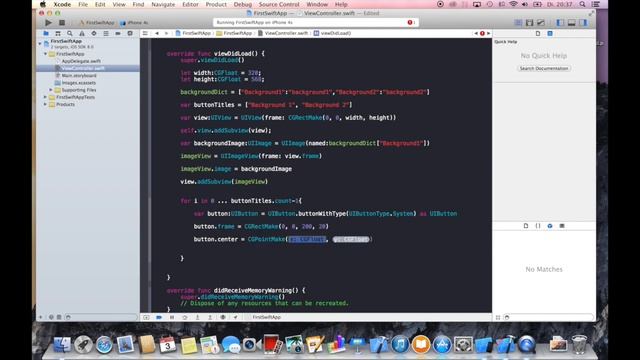Toggle the bottom Debug area
Screen dimensions: 640x360
[x=572, y=23]
